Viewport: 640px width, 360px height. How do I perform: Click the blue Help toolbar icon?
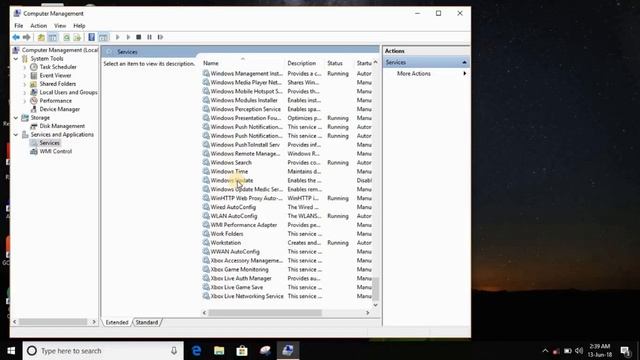(91, 37)
